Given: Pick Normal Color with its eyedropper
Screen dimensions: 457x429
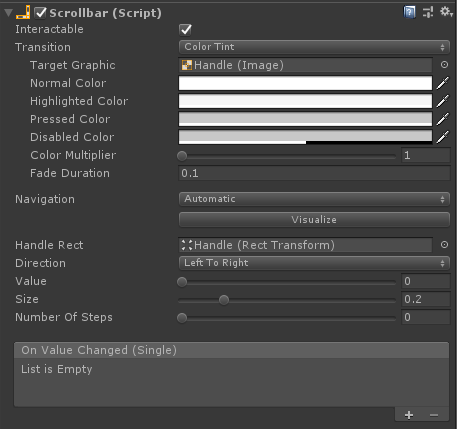Looking at the screenshot, I should (443, 83).
